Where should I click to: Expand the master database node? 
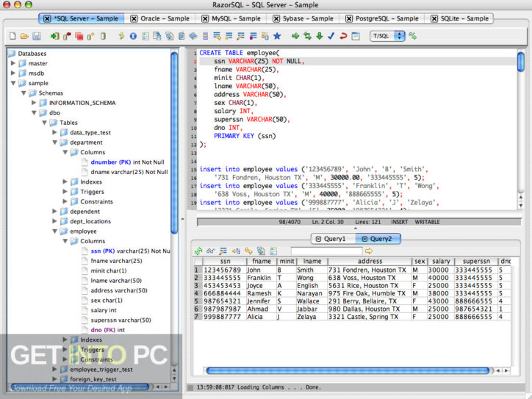(13, 63)
